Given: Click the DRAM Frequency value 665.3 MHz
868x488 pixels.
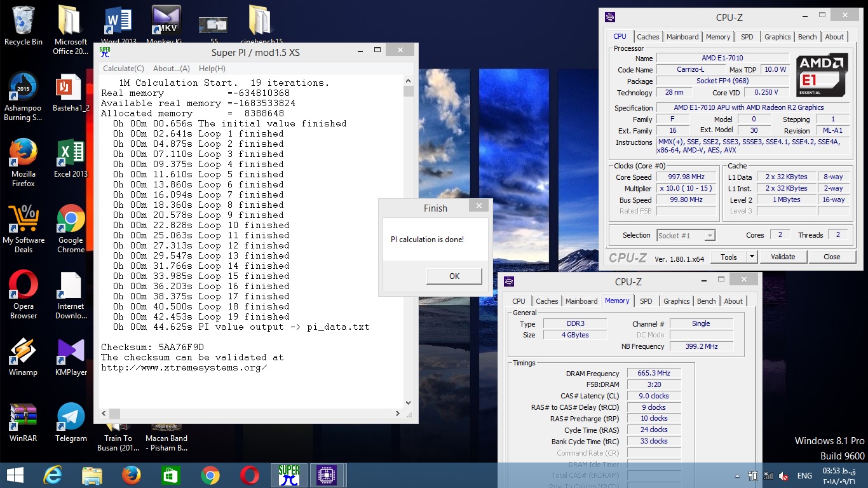Looking at the screenshot, I should pos(654,373).
